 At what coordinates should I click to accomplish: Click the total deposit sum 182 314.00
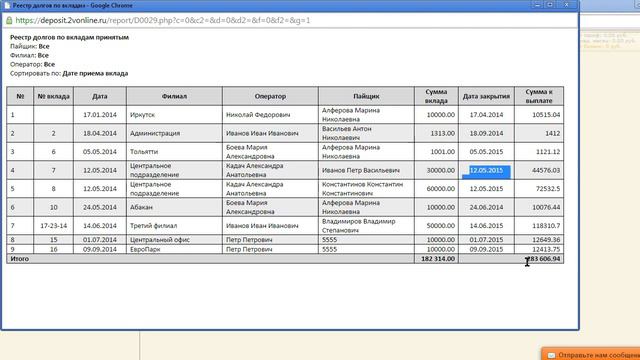pos(438,259)
